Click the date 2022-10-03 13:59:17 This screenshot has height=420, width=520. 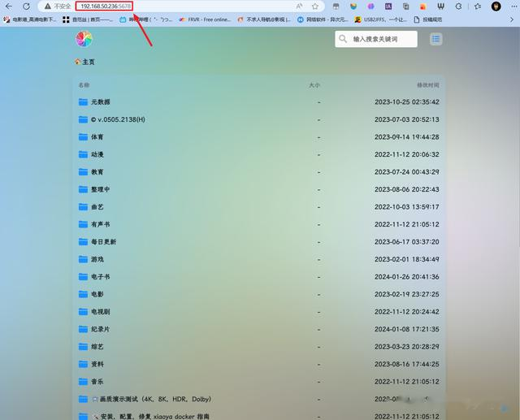coord(407,207)
